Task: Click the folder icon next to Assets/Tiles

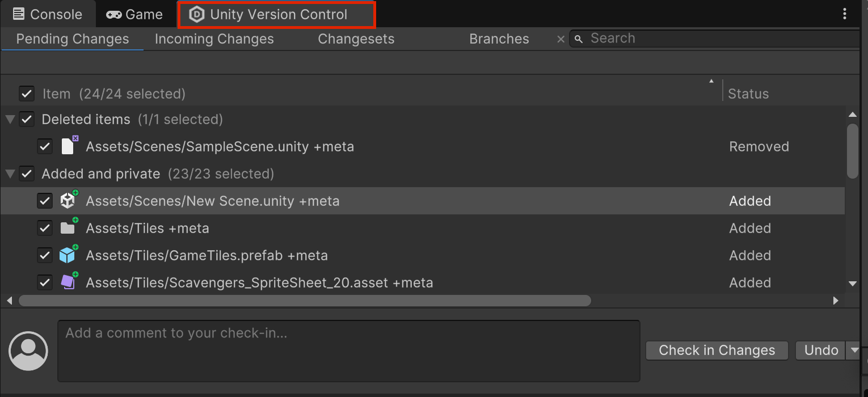Action: click(68, 228)
